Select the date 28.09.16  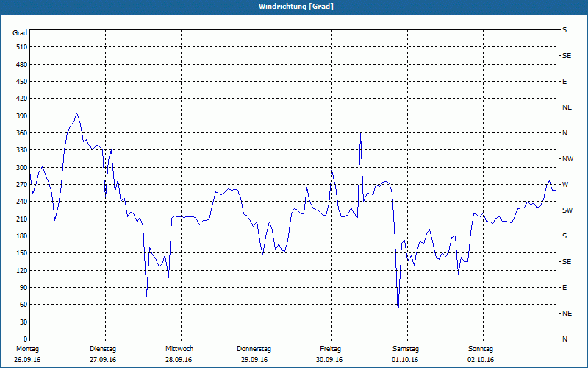pyautogui.click(x=179, y=360)
